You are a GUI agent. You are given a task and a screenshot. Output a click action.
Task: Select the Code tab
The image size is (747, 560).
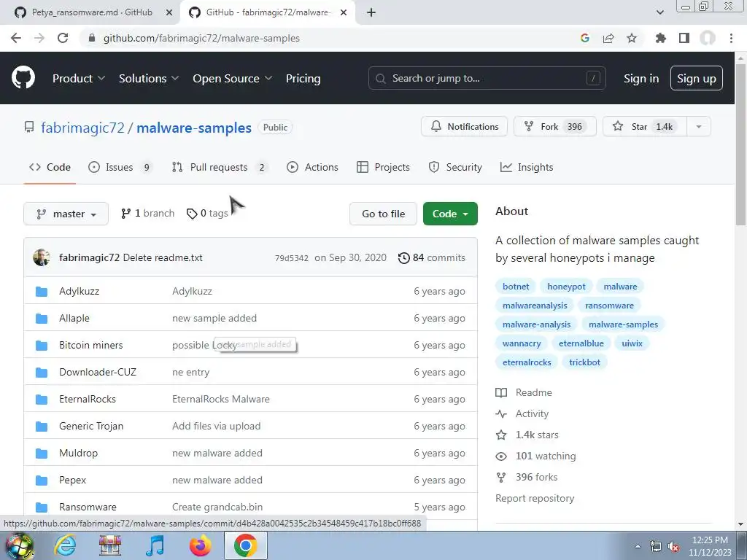(x=50, y=167)
